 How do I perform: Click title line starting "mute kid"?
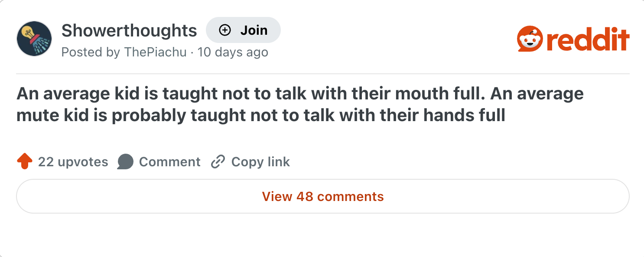(x=260, y=116)
